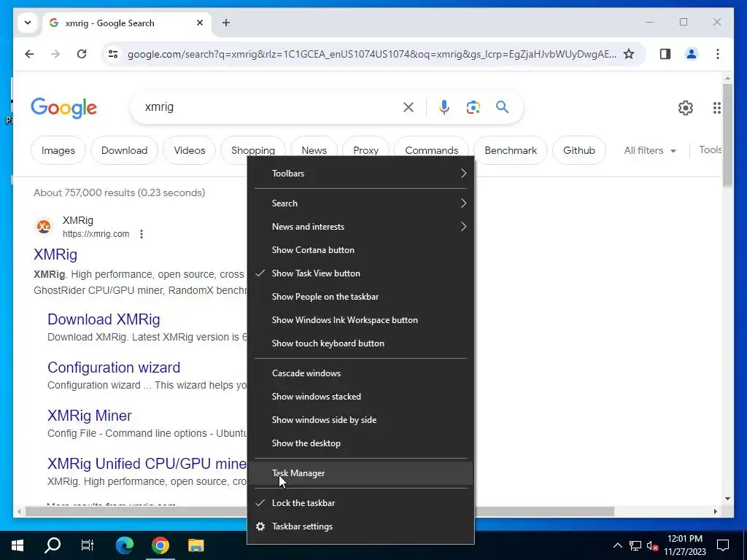Close the xmrig Google Search tab
The height and width of the screenshot is (560, 747).
click(200, 23)
